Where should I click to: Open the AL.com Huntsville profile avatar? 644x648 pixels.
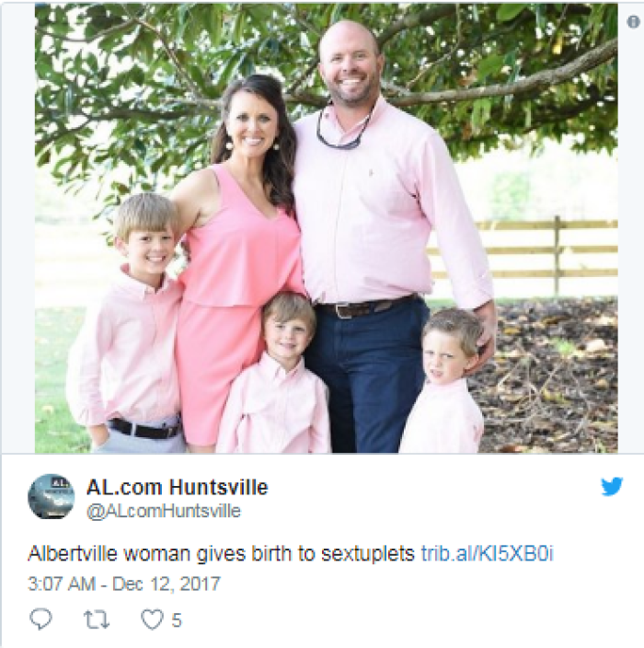52,496
